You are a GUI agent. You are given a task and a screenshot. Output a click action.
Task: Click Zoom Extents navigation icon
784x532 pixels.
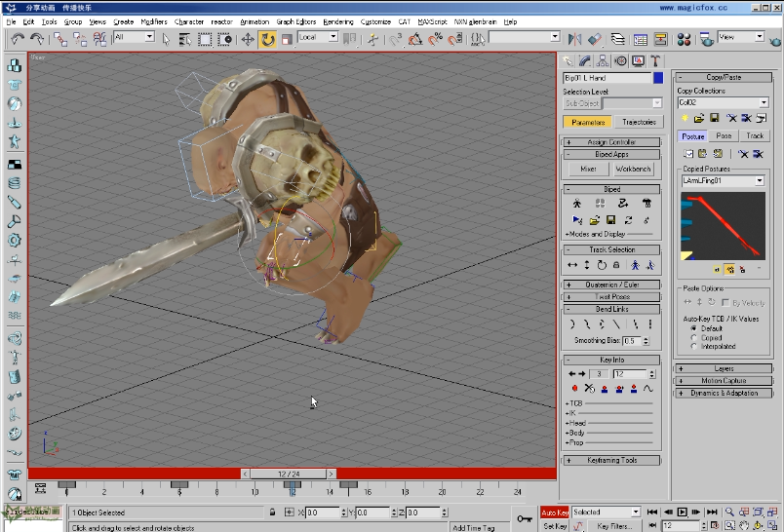coord(758,512)
